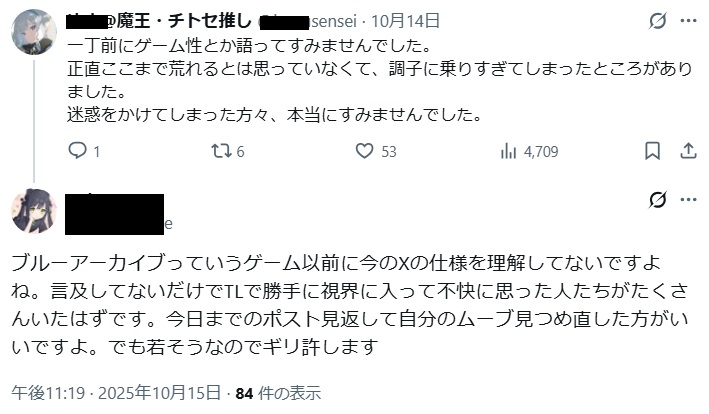Click the Grok icon on the second post
The width and height of the screenshot is (709, 414).
657,200
